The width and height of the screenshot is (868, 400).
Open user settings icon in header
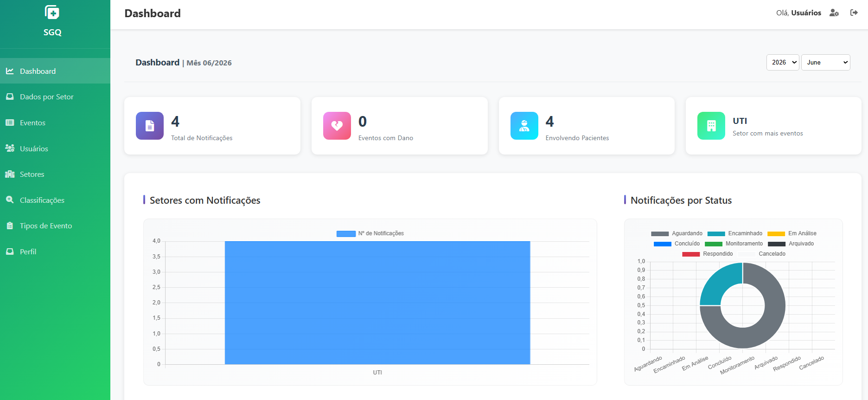[x=834, y=13]
